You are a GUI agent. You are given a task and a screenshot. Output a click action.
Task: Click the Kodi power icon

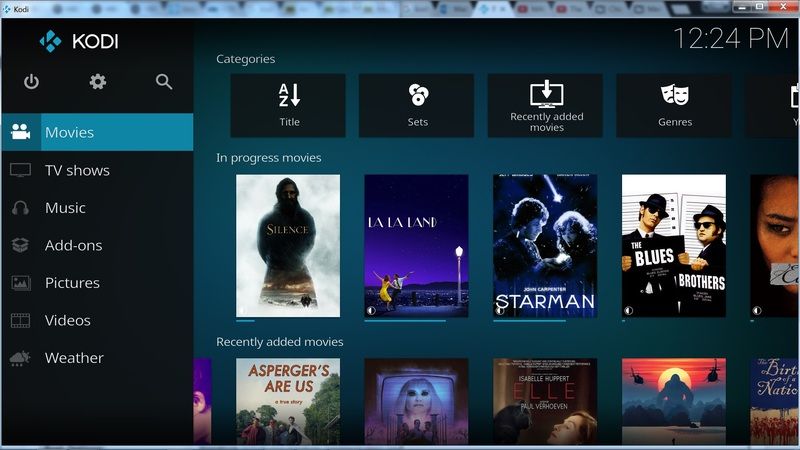click(x=31, y=82)
